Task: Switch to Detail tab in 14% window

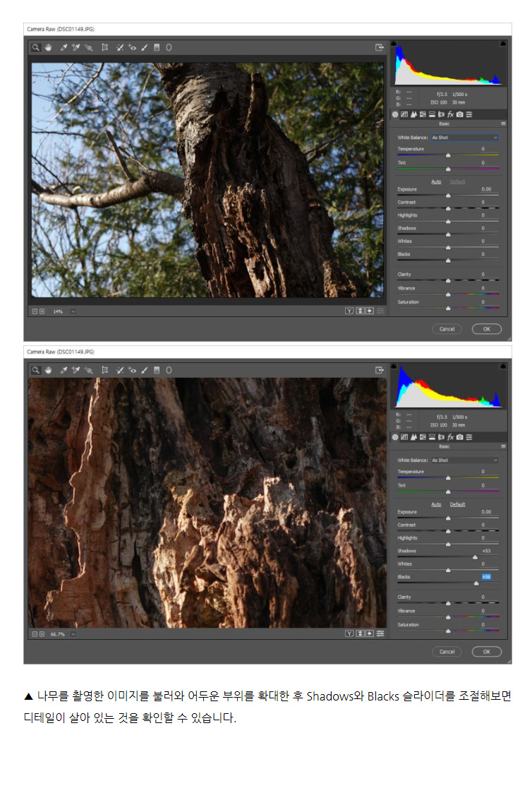Action: [413, 115]
